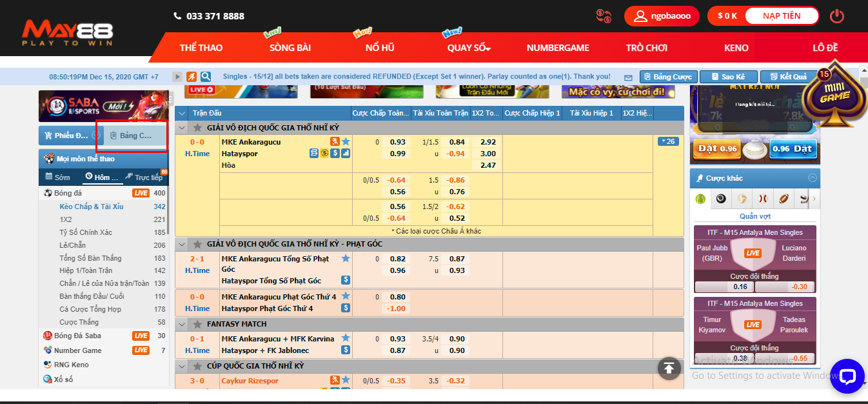
Task: Collapse the Cược khác panel
Action: tap(813, 178)
